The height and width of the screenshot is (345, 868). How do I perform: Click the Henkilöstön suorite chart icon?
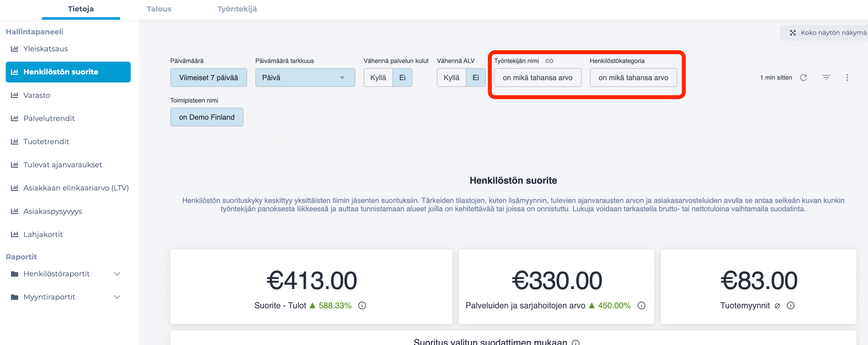pos(15,72)
